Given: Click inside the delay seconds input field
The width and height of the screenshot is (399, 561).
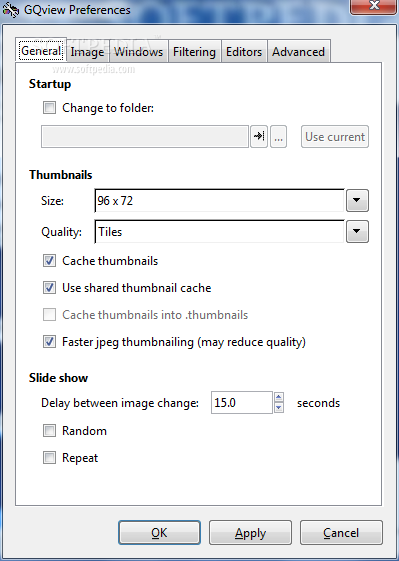Looking at the screenshot, I should tap(242, 403).
